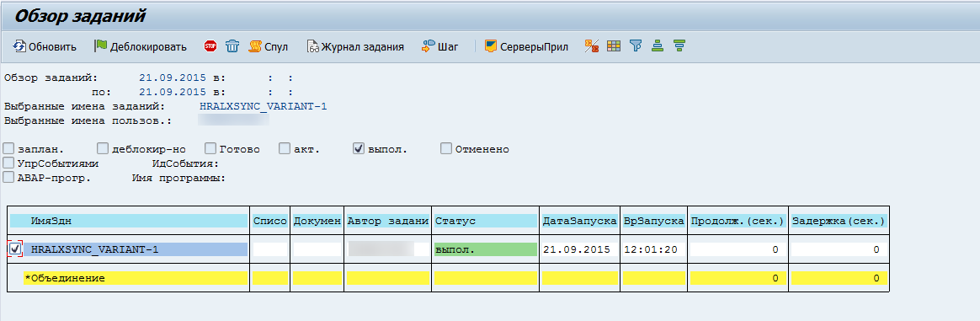
Task: Click the orange job-comparison toolbar icon
Action: coord(592,45)
